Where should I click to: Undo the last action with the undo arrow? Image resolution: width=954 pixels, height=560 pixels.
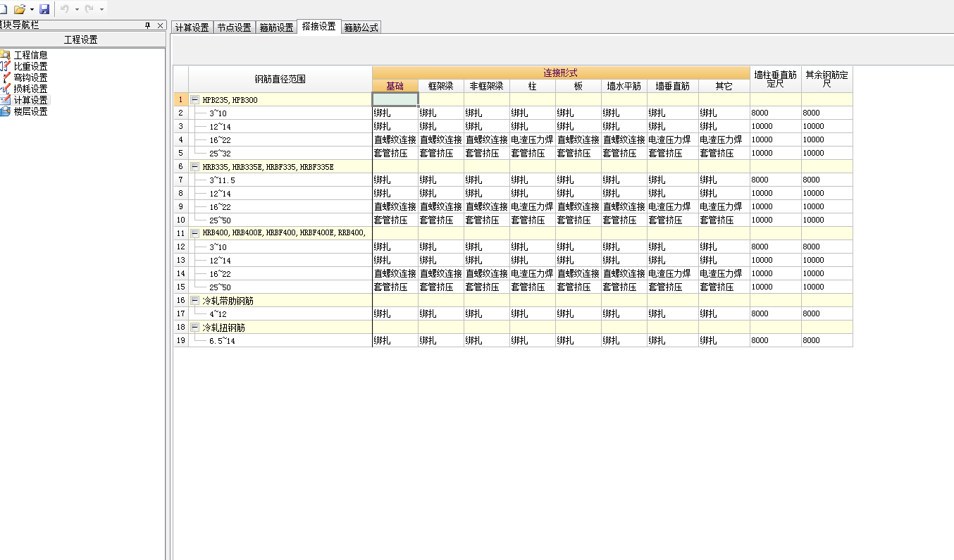[65, 9]
